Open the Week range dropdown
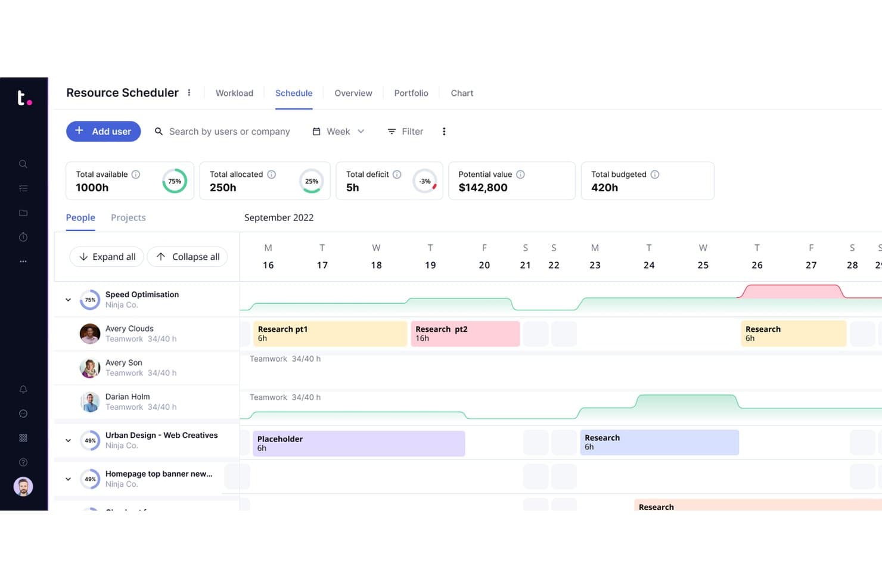882x588 pixels. [x=338, y=132]
